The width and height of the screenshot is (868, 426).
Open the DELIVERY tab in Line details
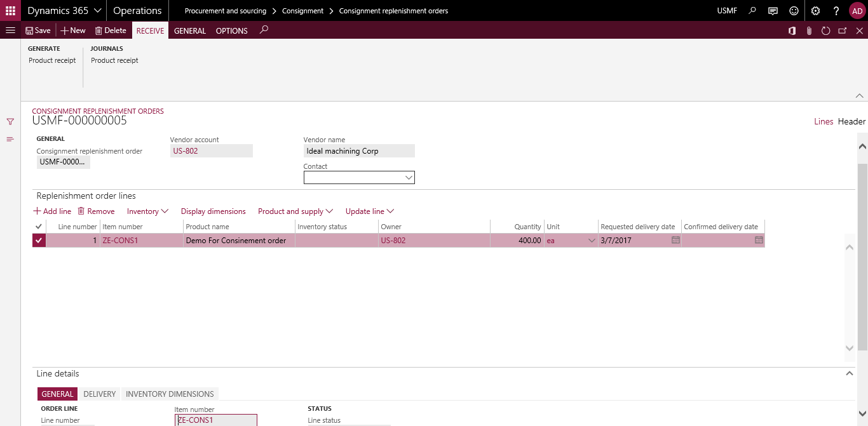tap(99, 394)
